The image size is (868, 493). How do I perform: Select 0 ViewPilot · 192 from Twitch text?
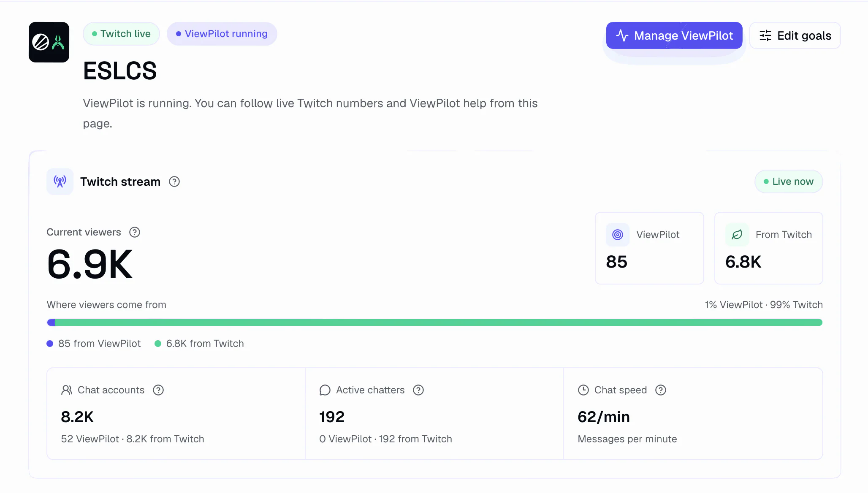(x=385, y=439)
